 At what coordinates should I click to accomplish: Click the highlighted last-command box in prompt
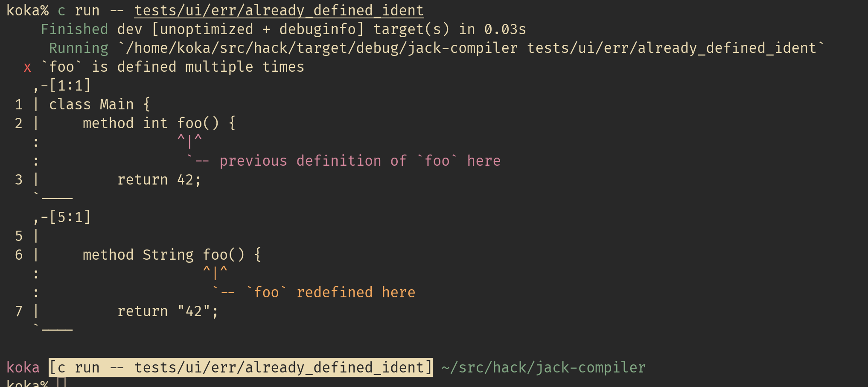(x=241, y=367)
